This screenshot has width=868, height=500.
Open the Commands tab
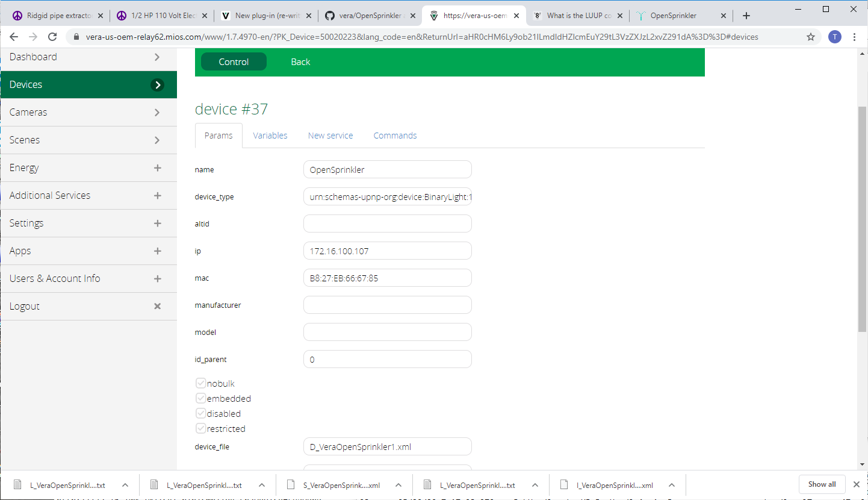[395, 136]
